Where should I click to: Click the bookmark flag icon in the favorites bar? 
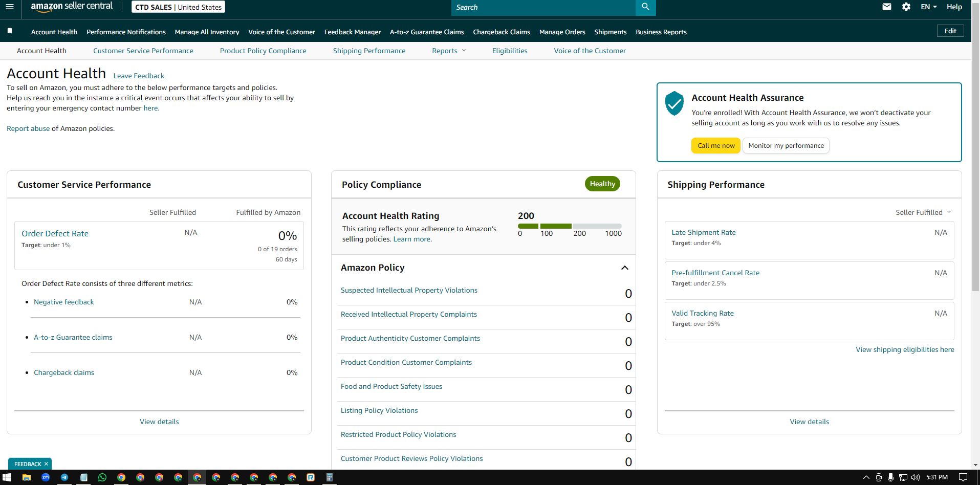10,31
